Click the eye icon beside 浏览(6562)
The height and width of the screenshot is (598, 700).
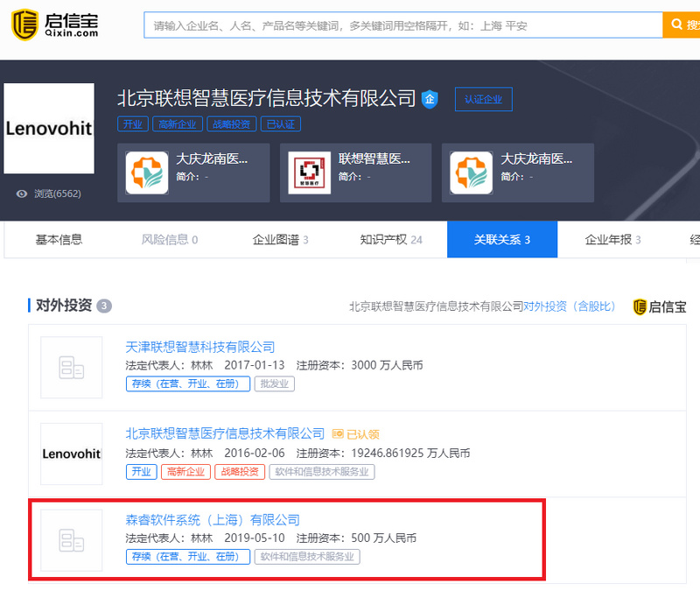coord(22,193)
